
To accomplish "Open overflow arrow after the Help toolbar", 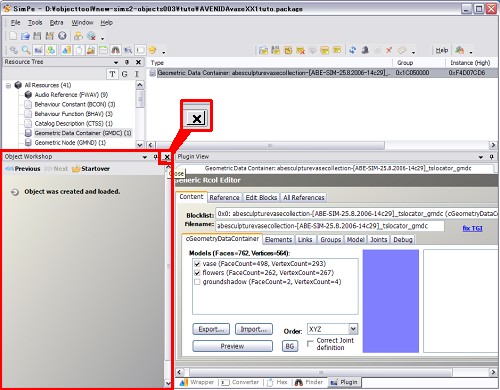I will click(471, 52).
